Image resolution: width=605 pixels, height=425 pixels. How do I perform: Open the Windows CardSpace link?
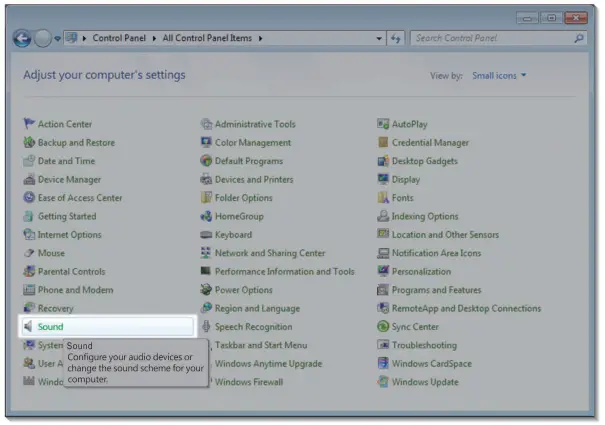(x=432, y=364)
